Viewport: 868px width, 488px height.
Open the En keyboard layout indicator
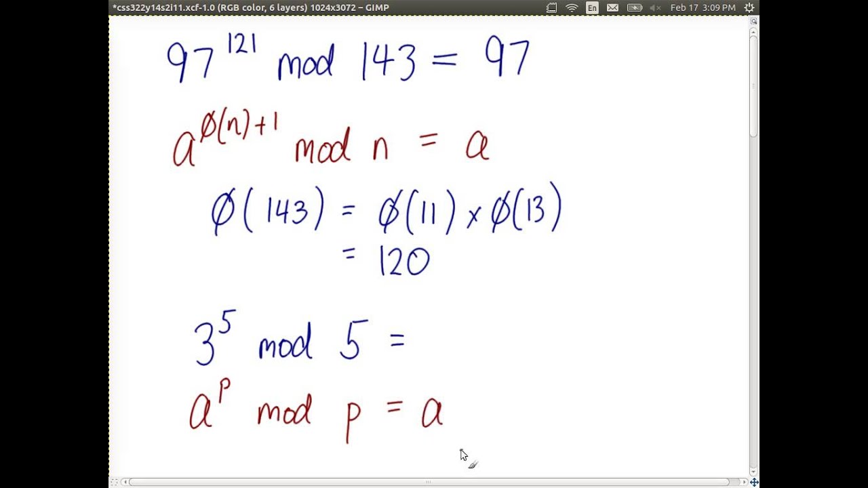592,7
